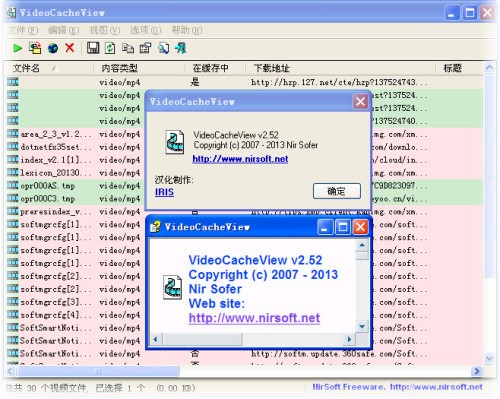The height and width of the screenshot is (399, 500).
Task: Click the film icon of lexicon_20130 row
Action: (13, 173)
